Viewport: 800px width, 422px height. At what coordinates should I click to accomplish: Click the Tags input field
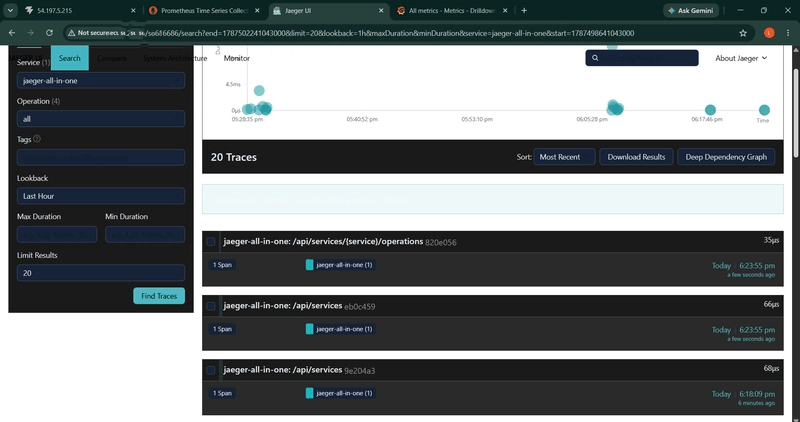[101, 157]
